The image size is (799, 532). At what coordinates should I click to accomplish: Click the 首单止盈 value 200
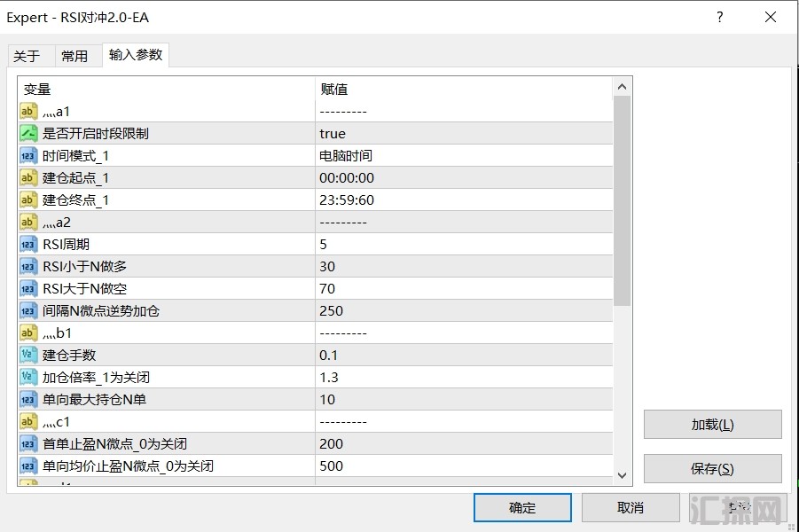coord(464,444)
